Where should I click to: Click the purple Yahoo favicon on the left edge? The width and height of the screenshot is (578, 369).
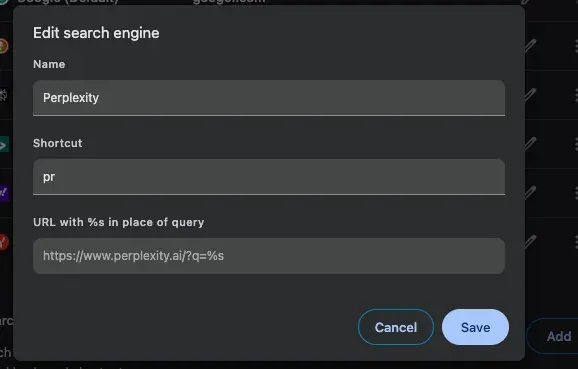tap(4, 193)
